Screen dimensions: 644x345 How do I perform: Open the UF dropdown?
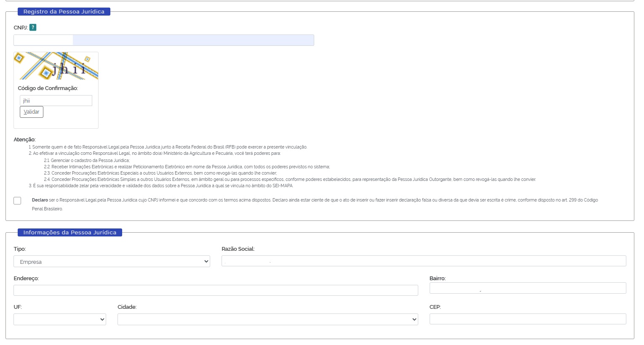pos(60,319)
